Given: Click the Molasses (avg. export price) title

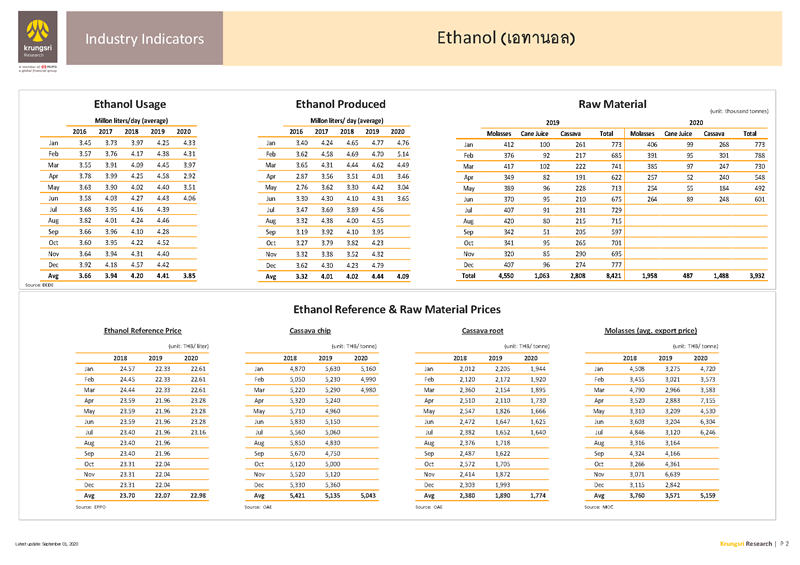Looking at the screenshot, I should point(651,329).
